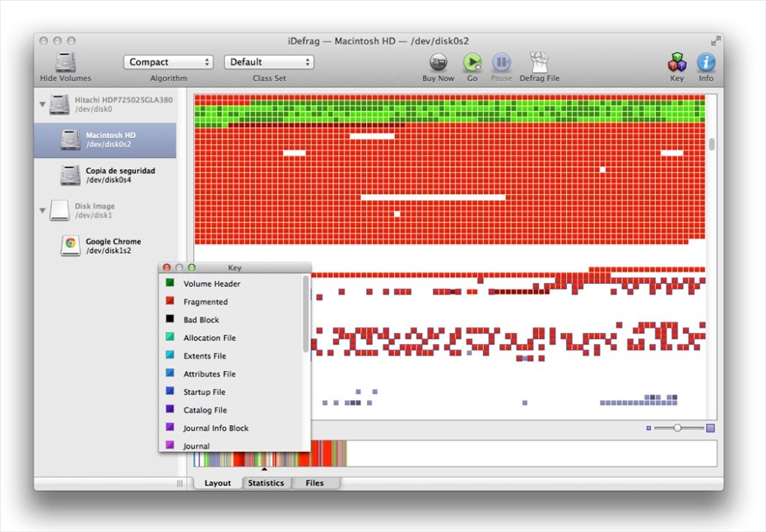Collapse the Disk Image tree node
The height and width of the screenshot is (532, 766).
click(x=43, y=210)
